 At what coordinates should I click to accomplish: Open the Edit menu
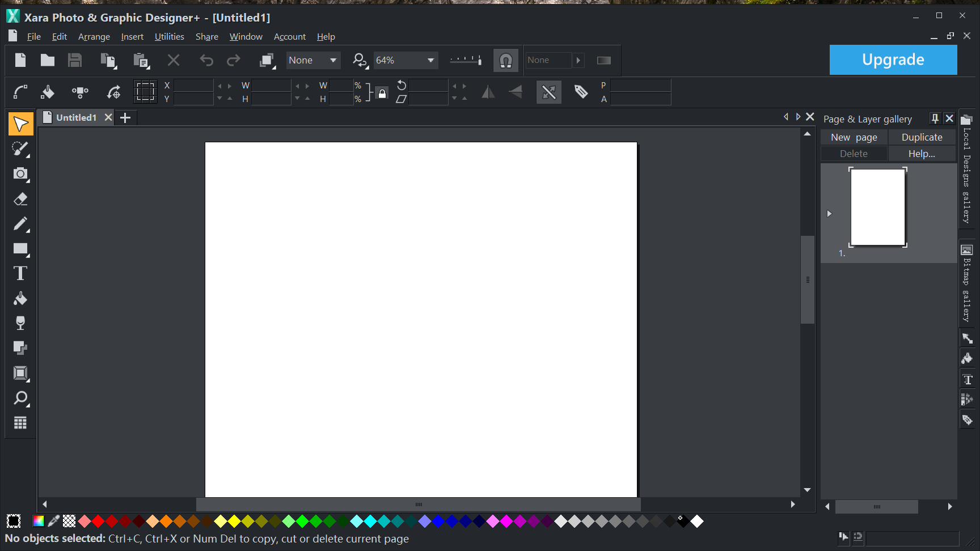pyautogui.click(x=60, y=36)
